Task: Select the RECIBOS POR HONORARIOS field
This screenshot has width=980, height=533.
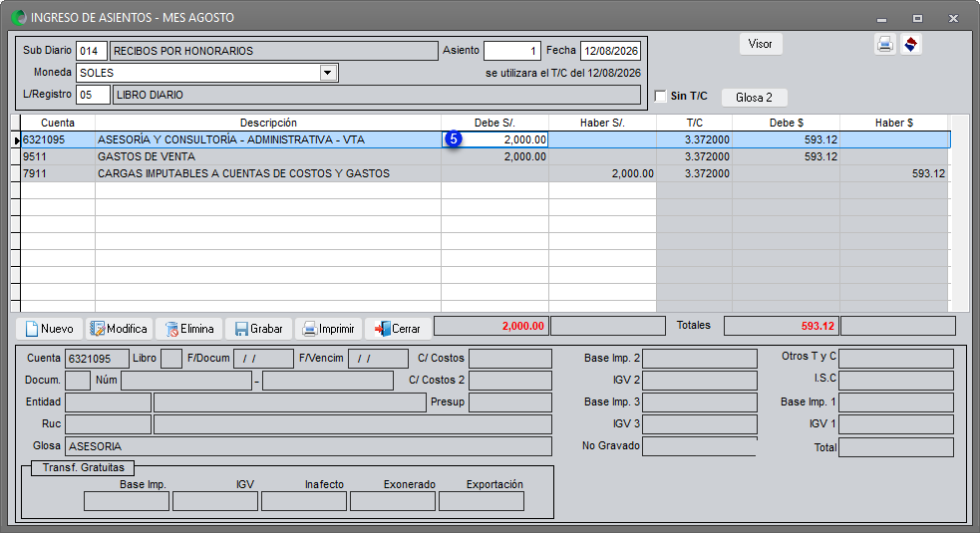Action: (274, 51)
